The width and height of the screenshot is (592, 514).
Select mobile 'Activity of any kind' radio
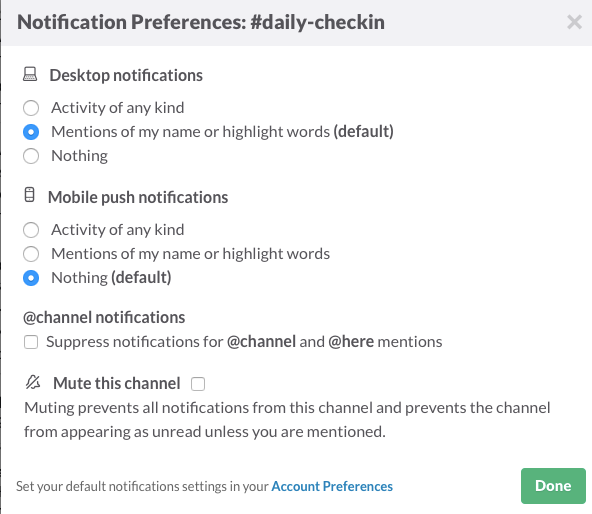pos(31,230)
